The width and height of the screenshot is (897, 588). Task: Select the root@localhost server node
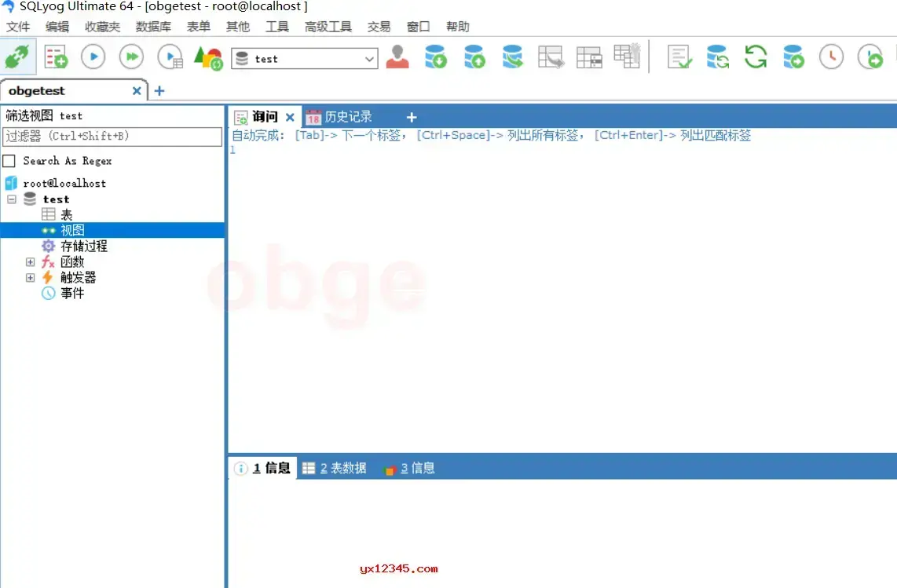coord(64,183)
